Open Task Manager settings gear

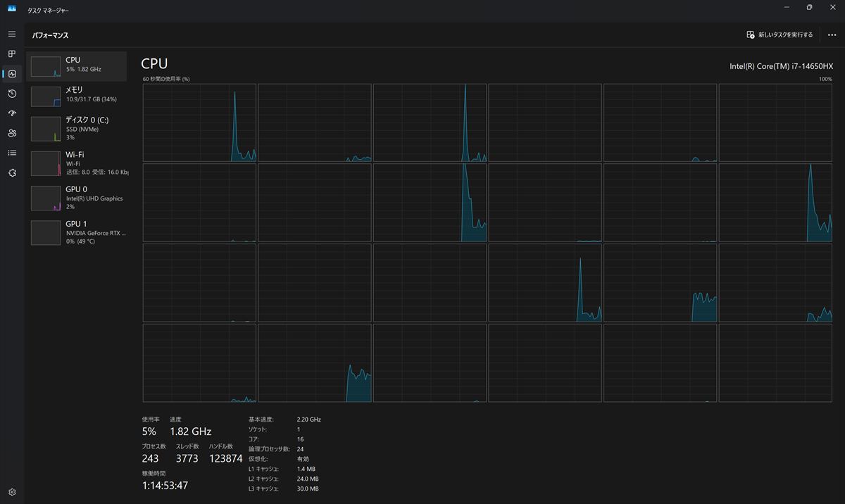[12, 492]
